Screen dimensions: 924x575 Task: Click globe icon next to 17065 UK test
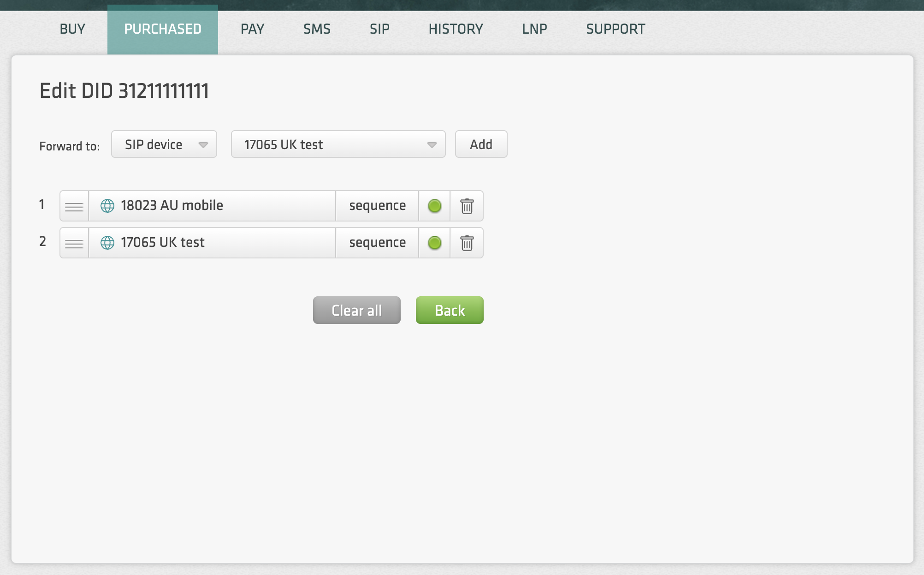(107, 243)
